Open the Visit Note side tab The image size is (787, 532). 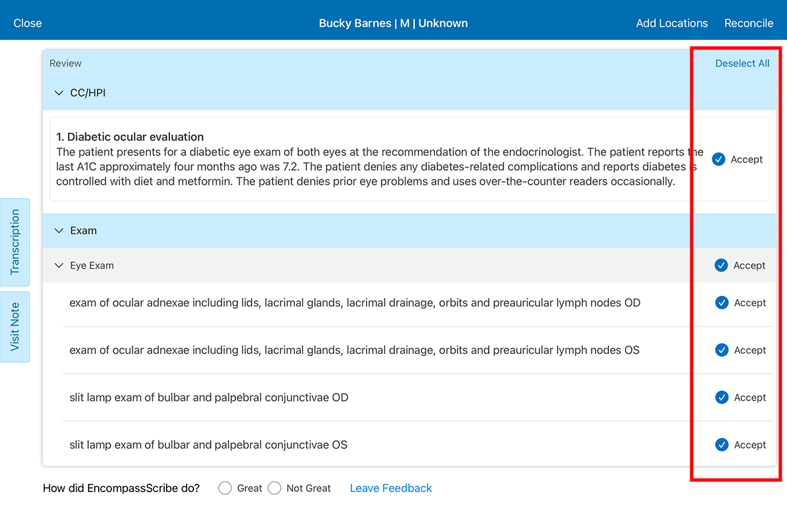pos(15,327)
